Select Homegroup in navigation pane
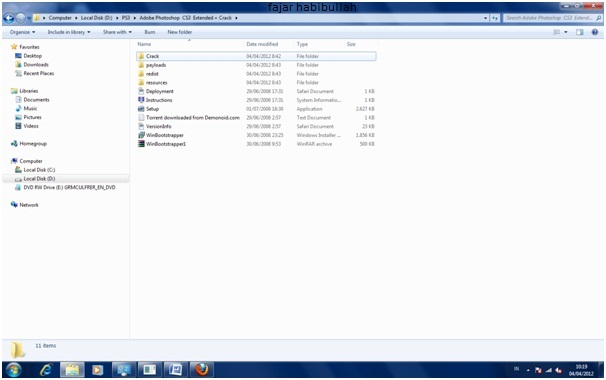This screenshot has height=380, width=606. click(33, 143)
